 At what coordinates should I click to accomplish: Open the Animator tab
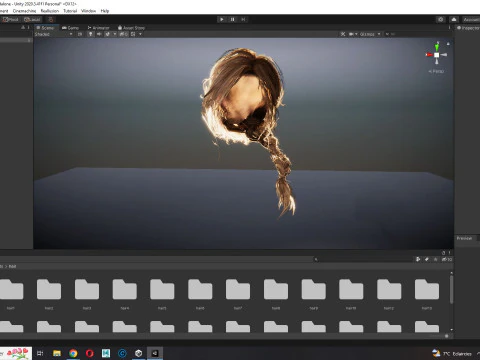(x=98, y=28)
